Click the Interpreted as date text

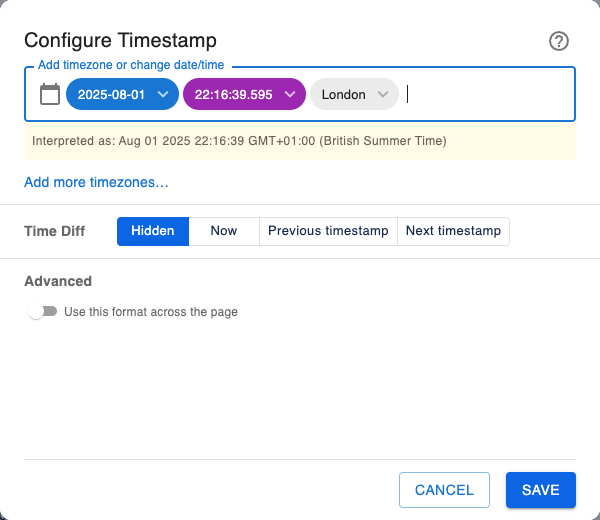tap(239, 141)
